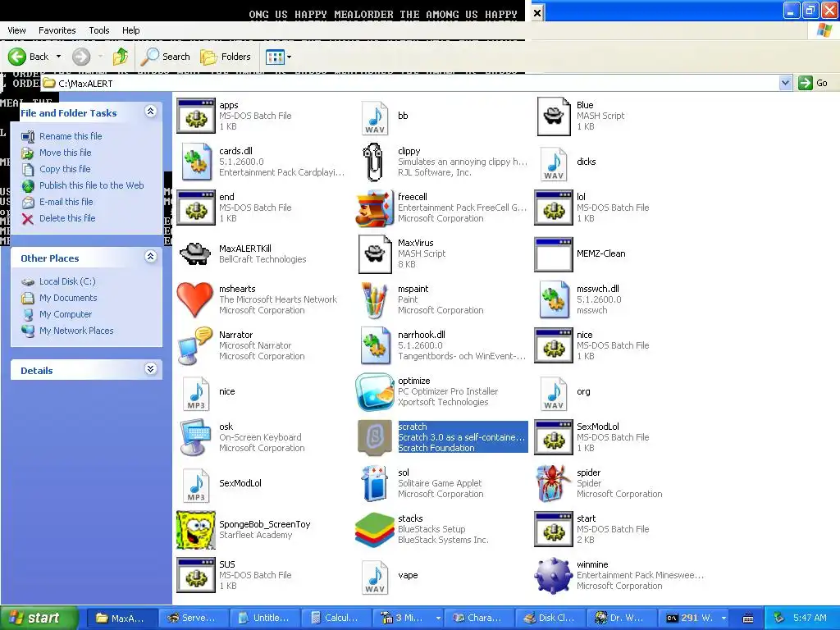Select the mspaint brushes cup icon
Image resolution: width=840 pixels, height=630 pixels.
(x=374, y=300)
